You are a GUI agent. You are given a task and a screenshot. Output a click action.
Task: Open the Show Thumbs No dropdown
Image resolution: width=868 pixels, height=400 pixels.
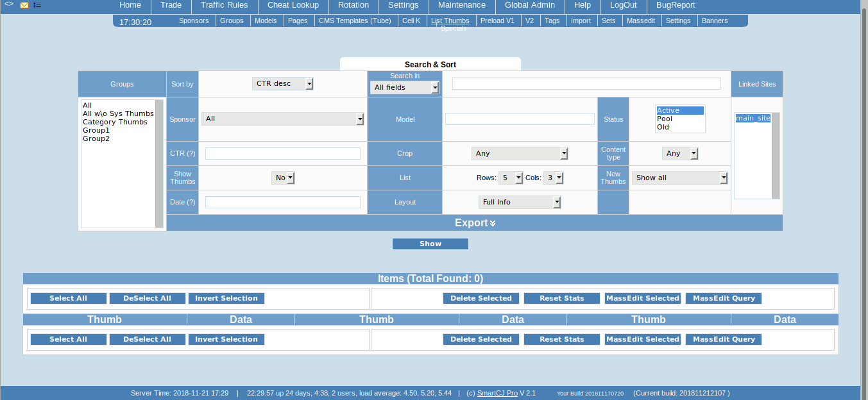point(283,178)
